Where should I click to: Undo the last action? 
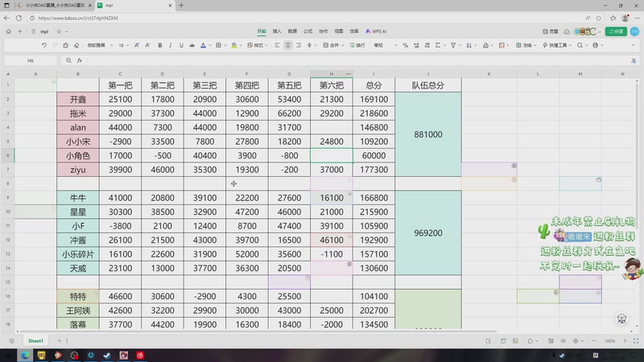(44, 45)
